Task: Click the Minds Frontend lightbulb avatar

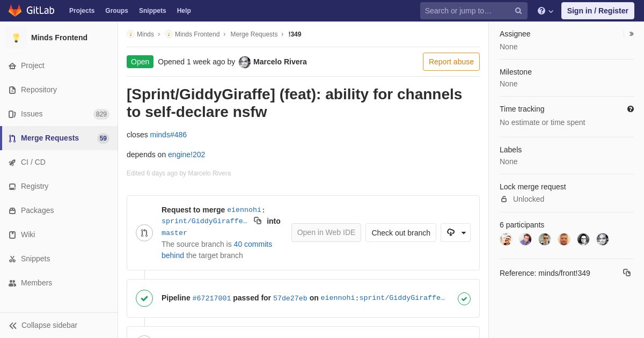Action: coord(16,38)
